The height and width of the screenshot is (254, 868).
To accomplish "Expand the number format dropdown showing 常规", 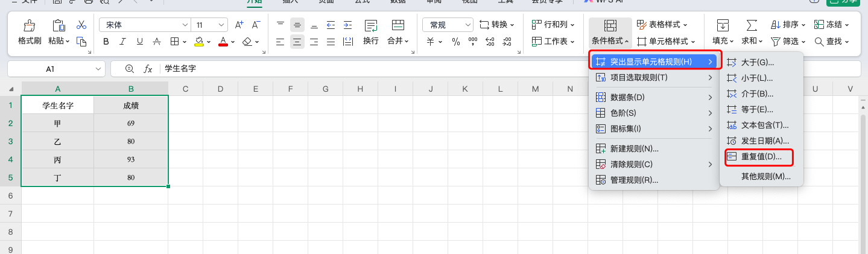I will 448,25.
